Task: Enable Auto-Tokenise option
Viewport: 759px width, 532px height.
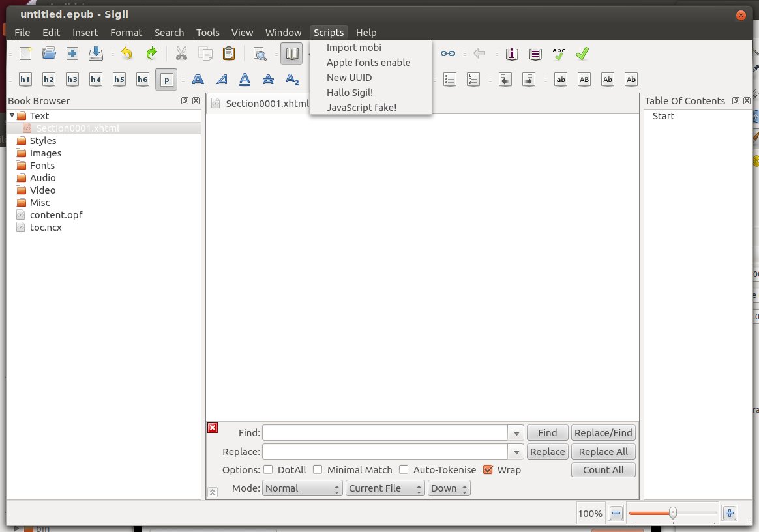Action: point(404,469)
